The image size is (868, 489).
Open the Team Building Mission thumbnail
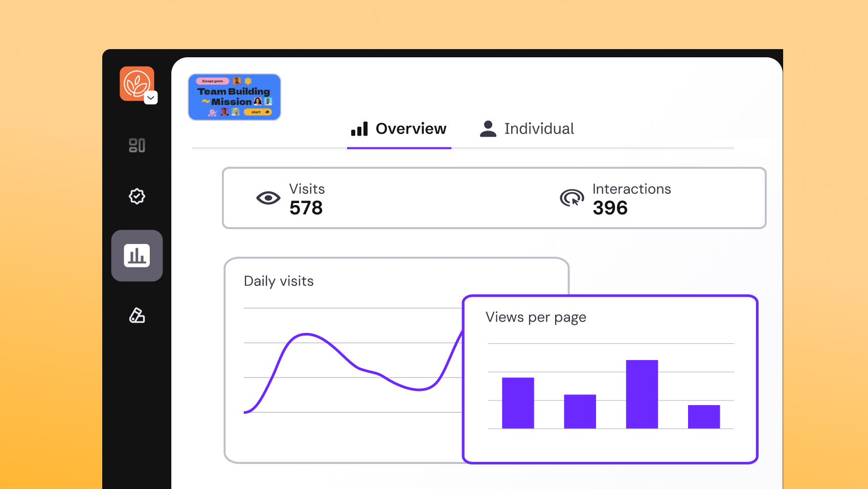click(x=235, y=97)
